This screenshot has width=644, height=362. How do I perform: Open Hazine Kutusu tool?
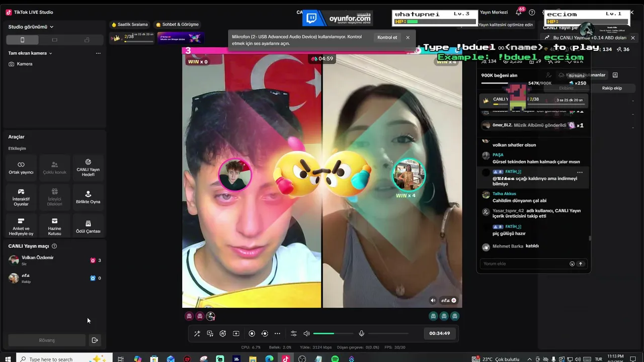pos(54,227)
